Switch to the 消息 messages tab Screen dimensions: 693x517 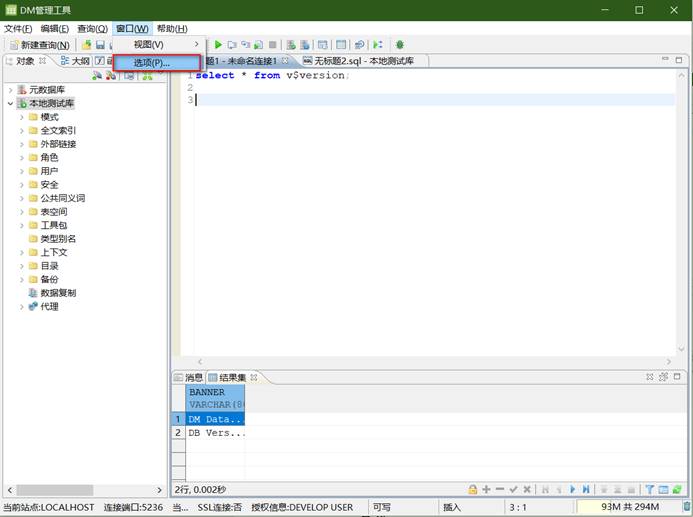point(193,377)
